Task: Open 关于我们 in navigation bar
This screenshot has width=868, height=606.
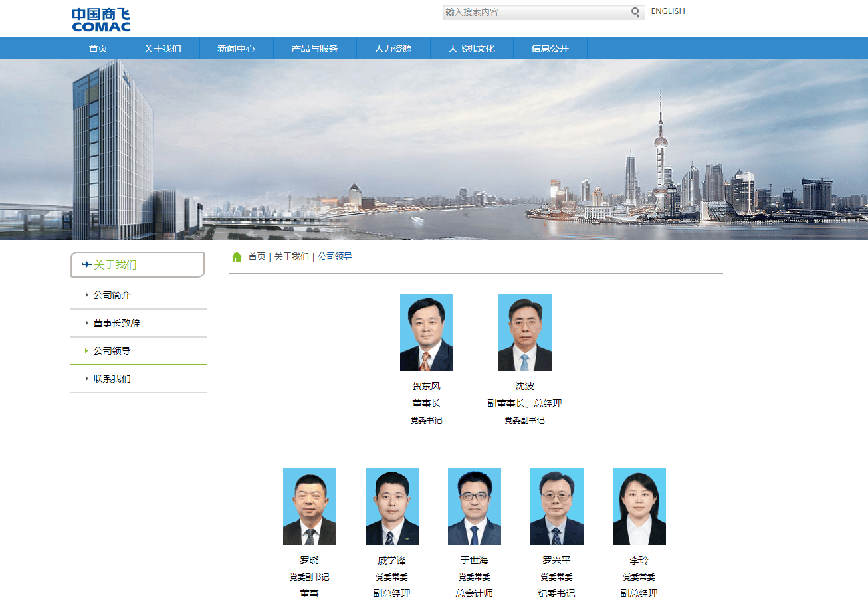Action: pos(162,49)
